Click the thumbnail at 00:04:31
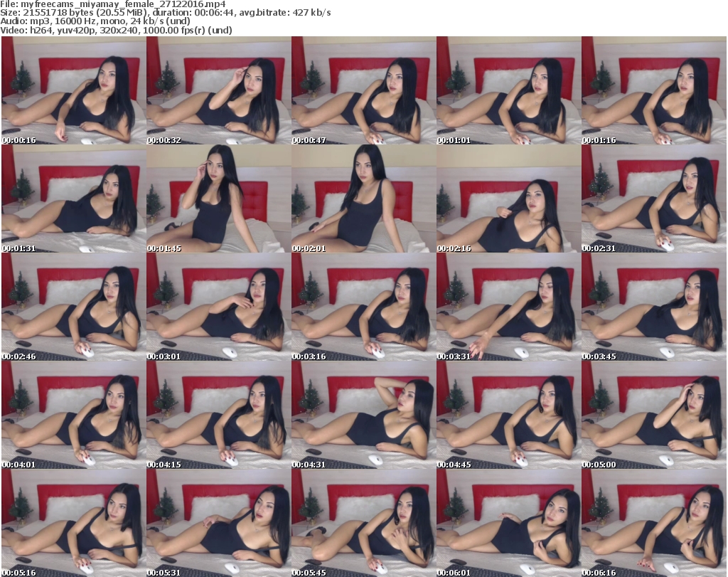Image resolution: width=728 pixels, height=577 pixels. 363,415
